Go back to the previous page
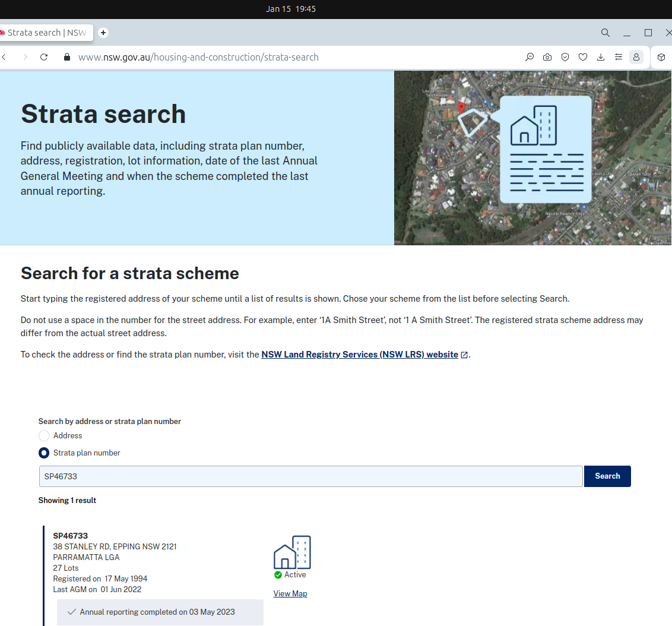 click(x=4, y=57)
